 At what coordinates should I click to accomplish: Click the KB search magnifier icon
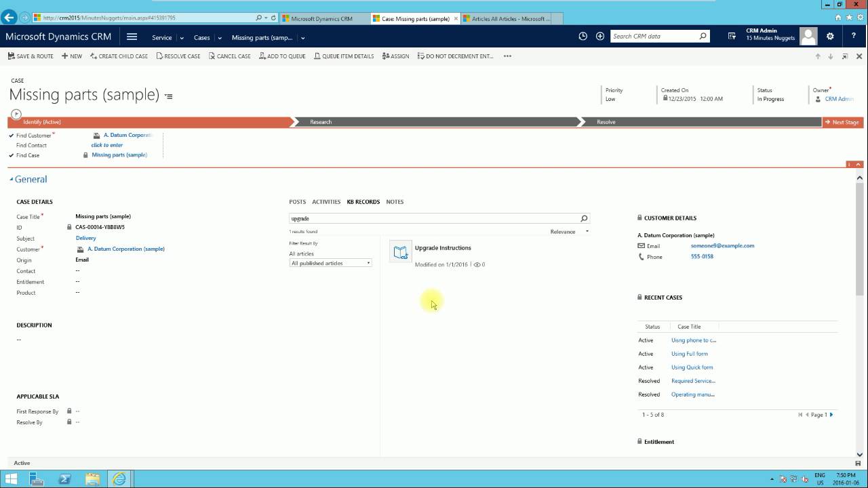click(584, 218)
